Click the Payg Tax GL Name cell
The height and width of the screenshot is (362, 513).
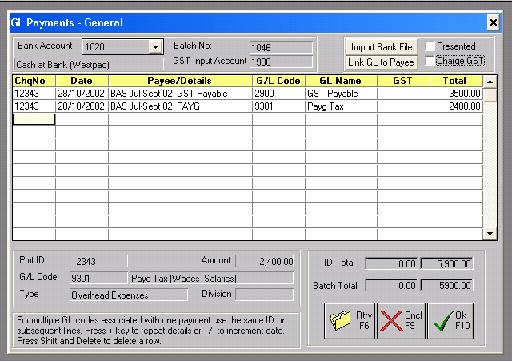tap(341, 106)
